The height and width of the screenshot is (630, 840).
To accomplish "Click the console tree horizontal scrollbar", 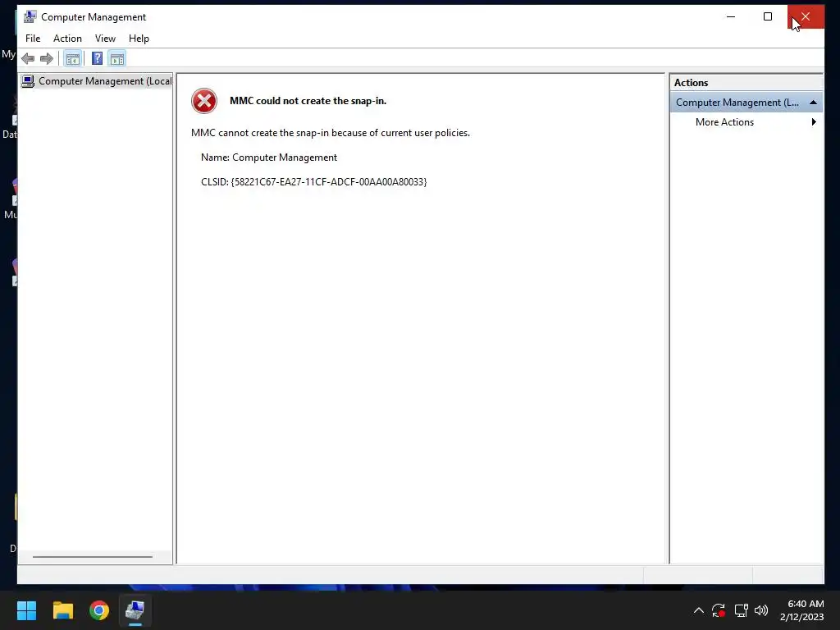I will tap(93, 557).
